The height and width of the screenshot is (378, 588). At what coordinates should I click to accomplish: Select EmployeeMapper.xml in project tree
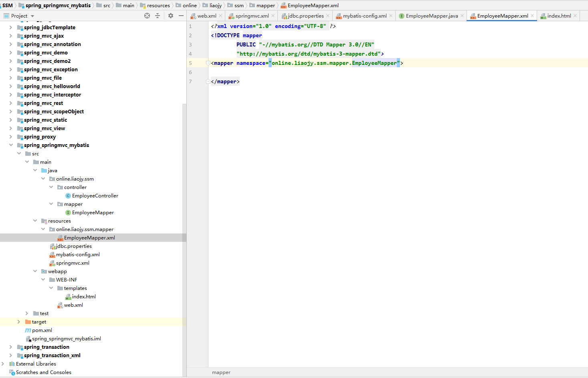click(x=93, y=238)
